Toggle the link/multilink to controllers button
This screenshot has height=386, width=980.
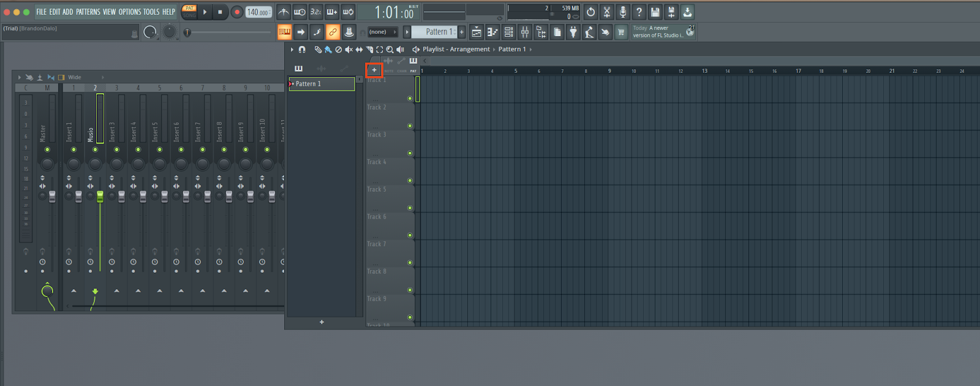point(333,32)
